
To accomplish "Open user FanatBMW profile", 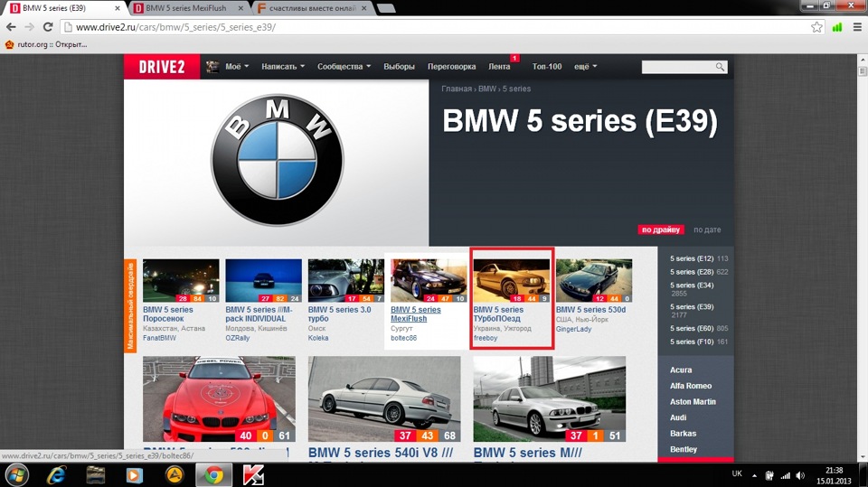I will pos(159,338).
